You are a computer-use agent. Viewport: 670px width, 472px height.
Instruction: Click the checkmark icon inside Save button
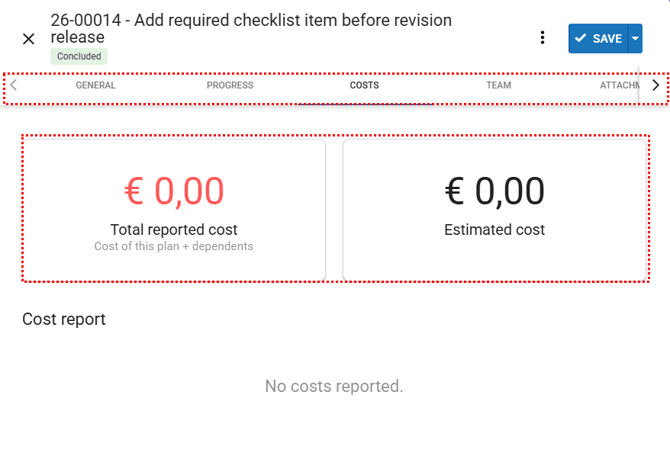tap(581, 38)
